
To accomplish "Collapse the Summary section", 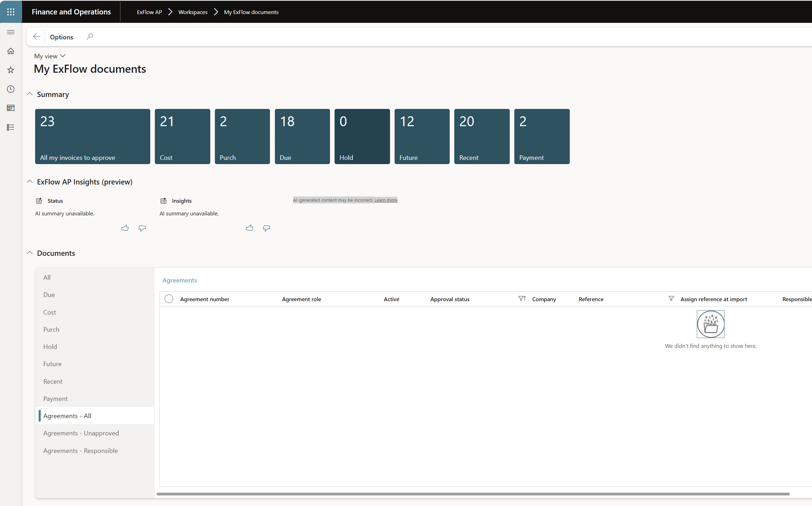I will coord(30,94).
